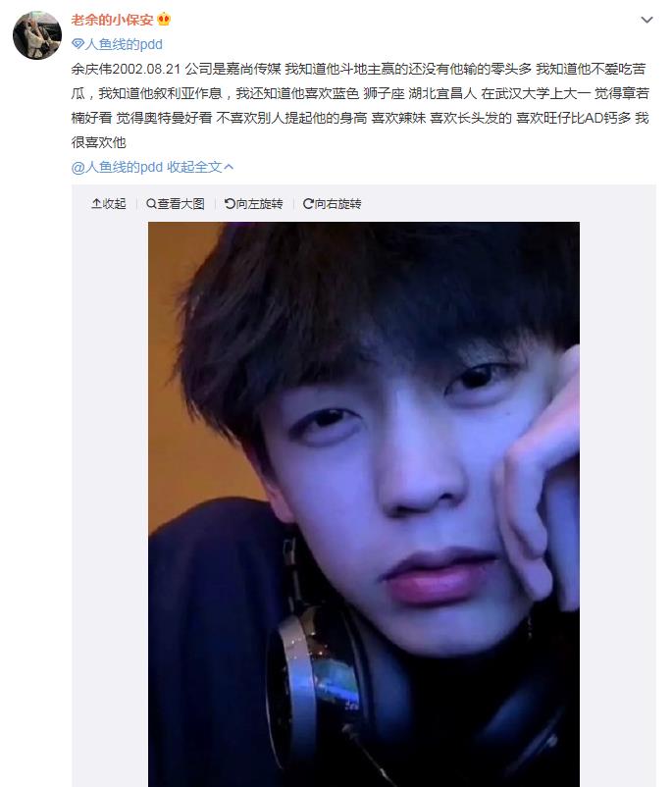Click the expanded selfie photo

[x=364, y=504]
